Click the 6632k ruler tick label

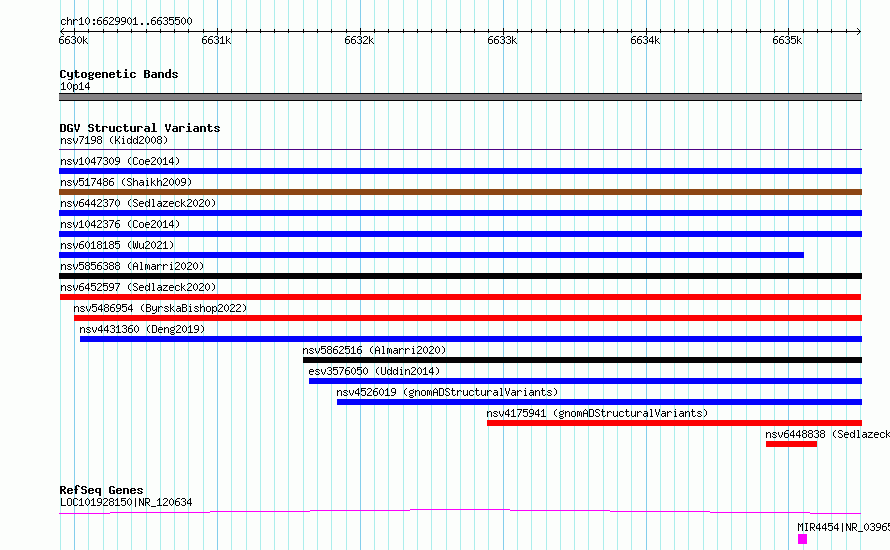point(359,40)
